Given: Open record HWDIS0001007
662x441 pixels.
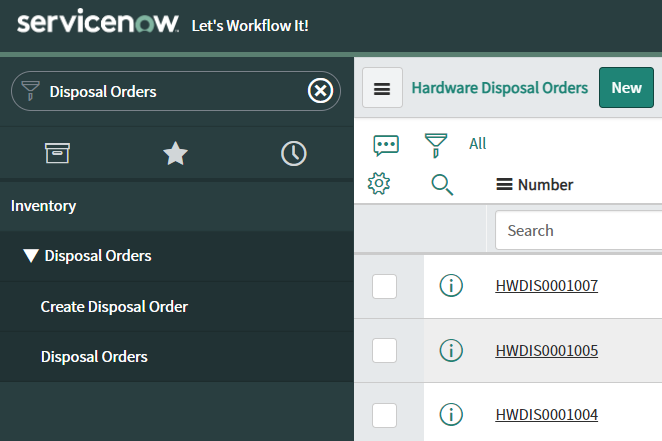Looking at the screenshot, I should click(547, 286).
